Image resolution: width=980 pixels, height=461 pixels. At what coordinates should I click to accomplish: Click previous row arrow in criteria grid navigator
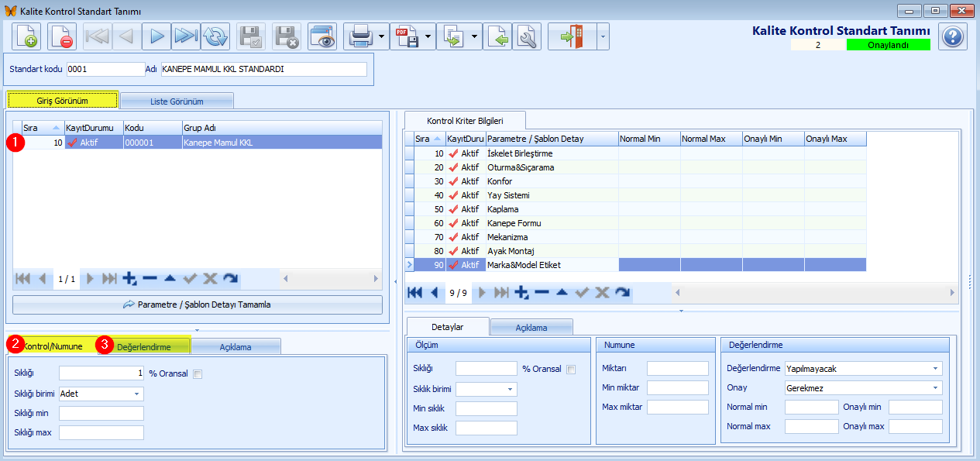(x=435, y=292)
